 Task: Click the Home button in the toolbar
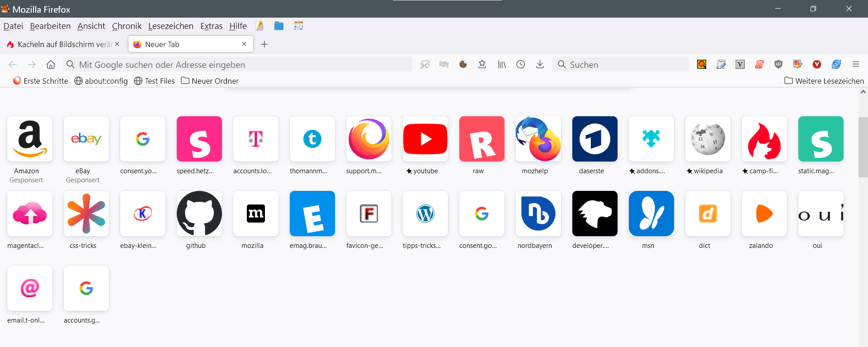coord(51,65)
